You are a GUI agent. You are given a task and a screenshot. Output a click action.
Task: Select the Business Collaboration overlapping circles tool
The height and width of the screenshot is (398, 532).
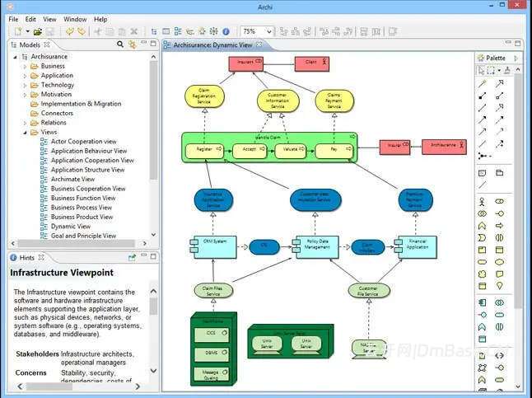482,213
